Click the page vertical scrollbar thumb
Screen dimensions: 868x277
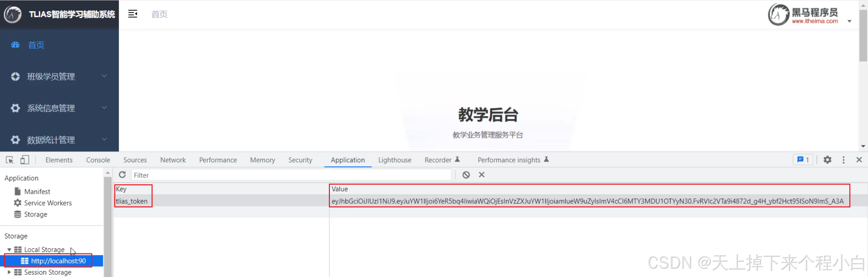pyautogui.click(x=863, y=36)
